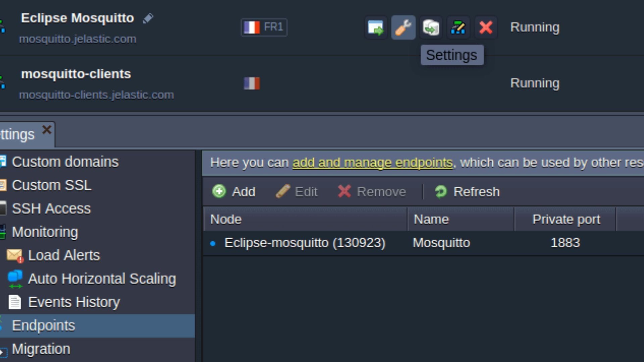Open change environment topology icon

(458, 27)
